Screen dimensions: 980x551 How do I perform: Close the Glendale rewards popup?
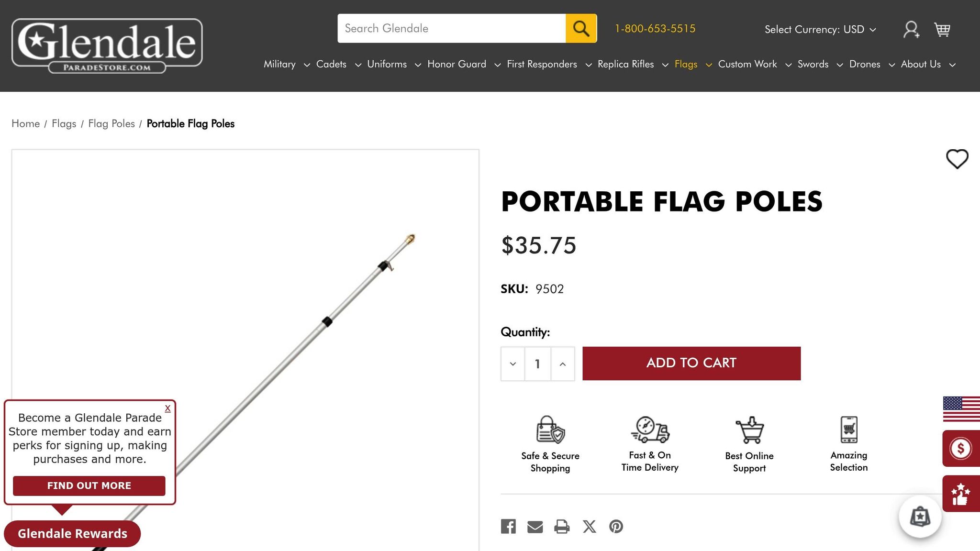pyautogui.click(x=167, y=408)
